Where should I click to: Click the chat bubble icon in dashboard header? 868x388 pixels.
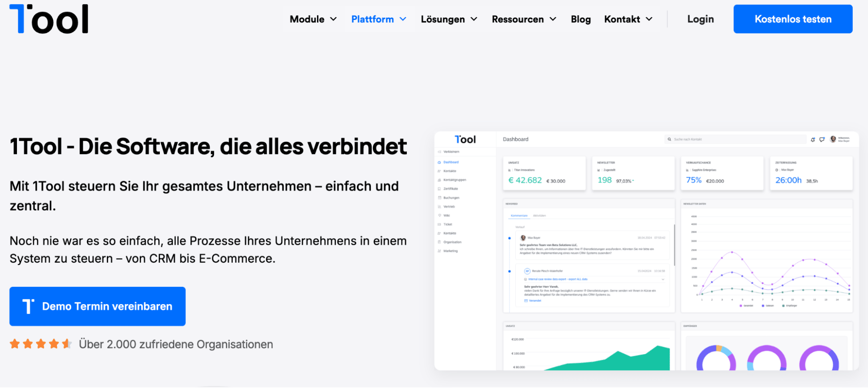click(x=822, y=139)
